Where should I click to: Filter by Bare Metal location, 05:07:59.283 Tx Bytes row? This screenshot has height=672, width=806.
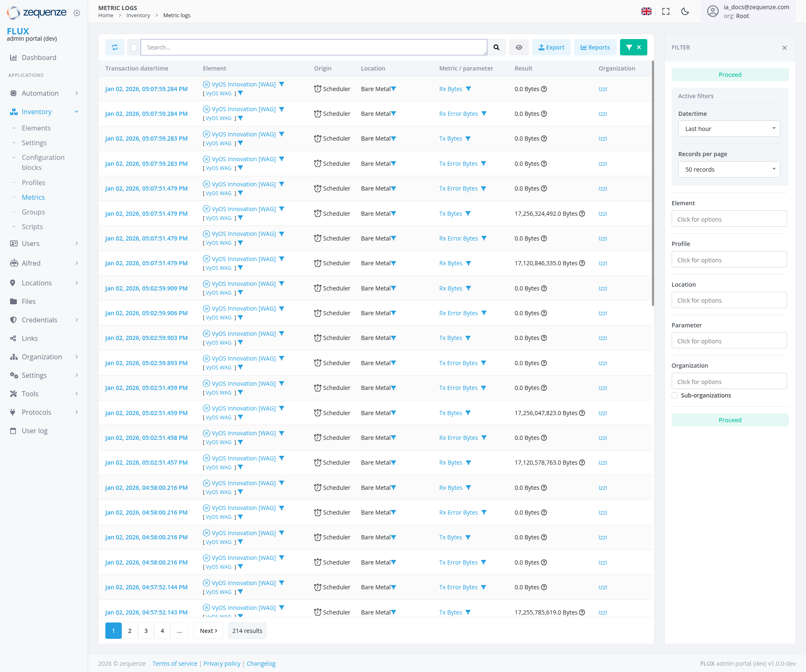tap(393, 139)
